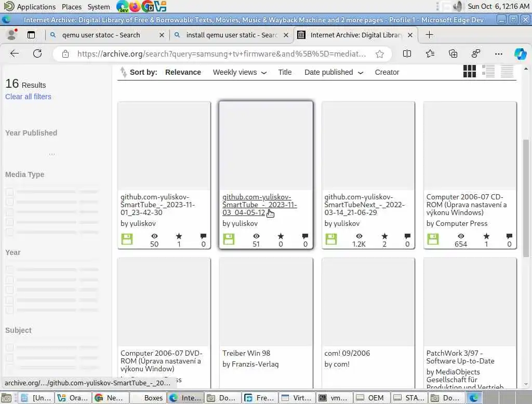Open SmartTube 2023-11-01_23-42-30 item
Image resolution: width=532 pixels, height=404 pixels.
pos(157,205)
